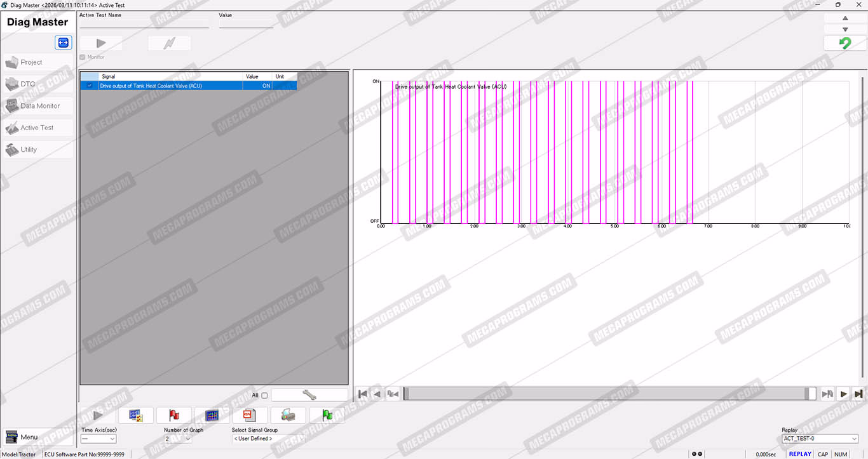Switch to Data Monitor in sidebar
The width and height of the screenshot is (868, 459).
[x=37, y=106]
